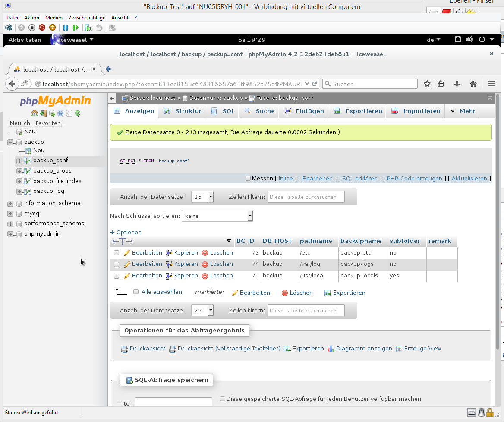This screenshot has height=422, width=504.
Task: Log out of phpMyAdmin via the door icon
Action: click(x=43, y=113)
